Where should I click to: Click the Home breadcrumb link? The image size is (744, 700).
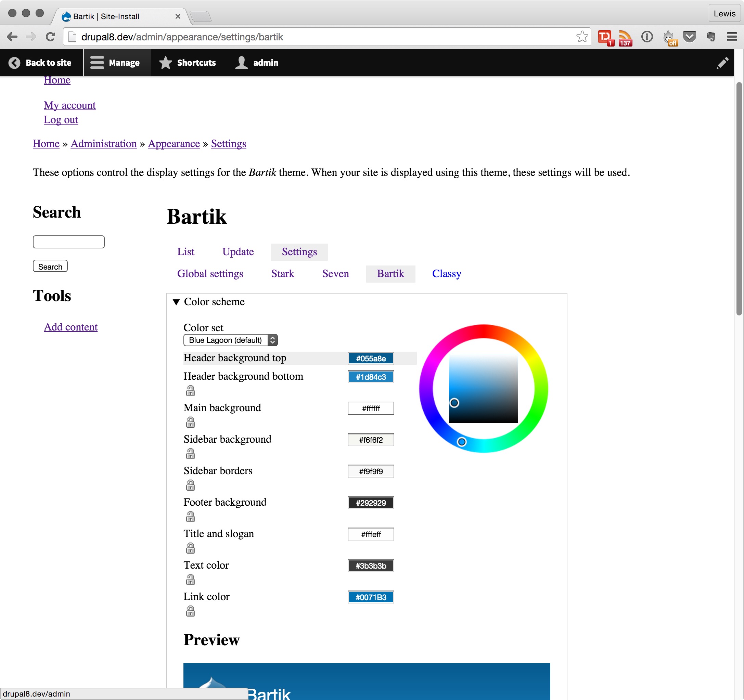click(46, 144)
